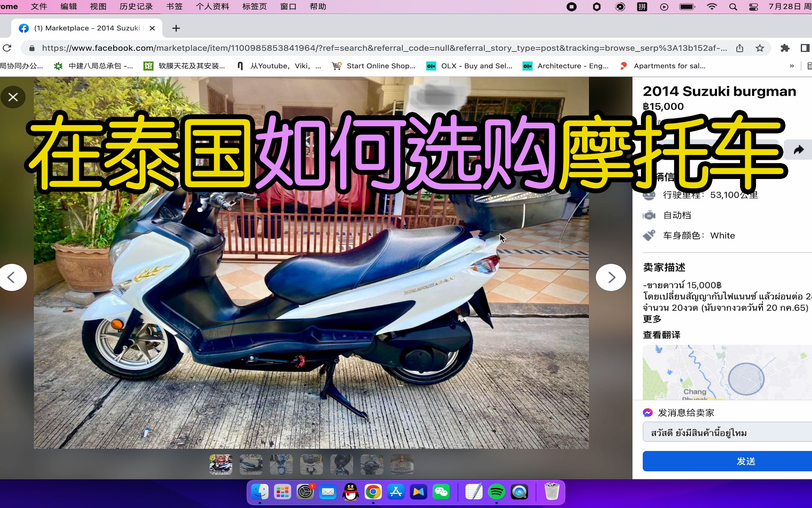
Task: Open the 帮助 menu
Action: click(x=318, y=7)
